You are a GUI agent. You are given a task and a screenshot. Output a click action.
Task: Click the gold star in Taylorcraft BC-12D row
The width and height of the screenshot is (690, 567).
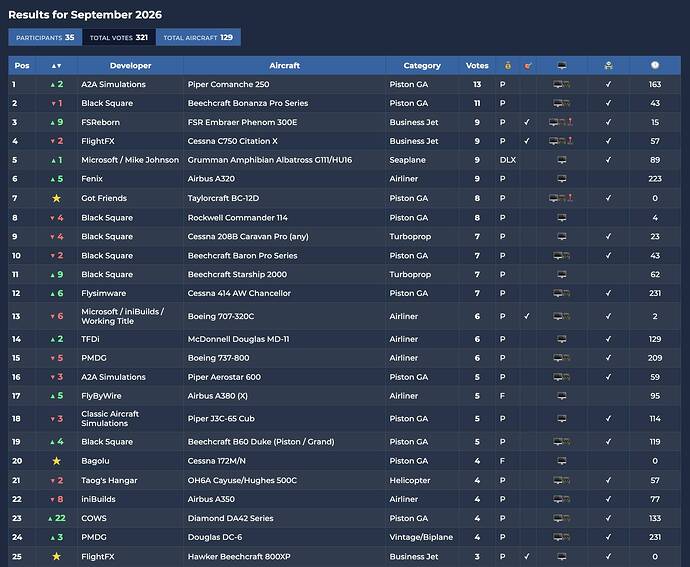point(56,198)
